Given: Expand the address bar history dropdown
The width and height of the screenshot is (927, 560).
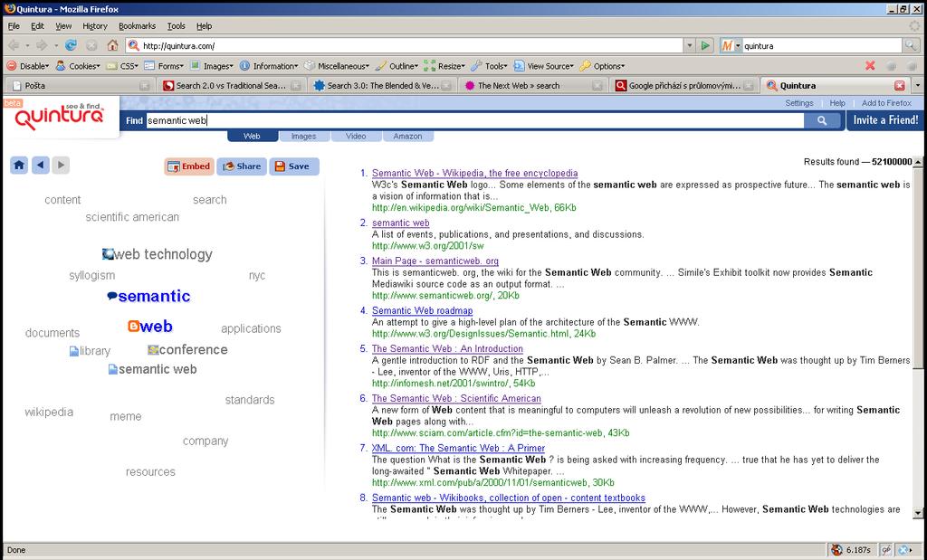Looking at the screenshot, I should 689,45.
